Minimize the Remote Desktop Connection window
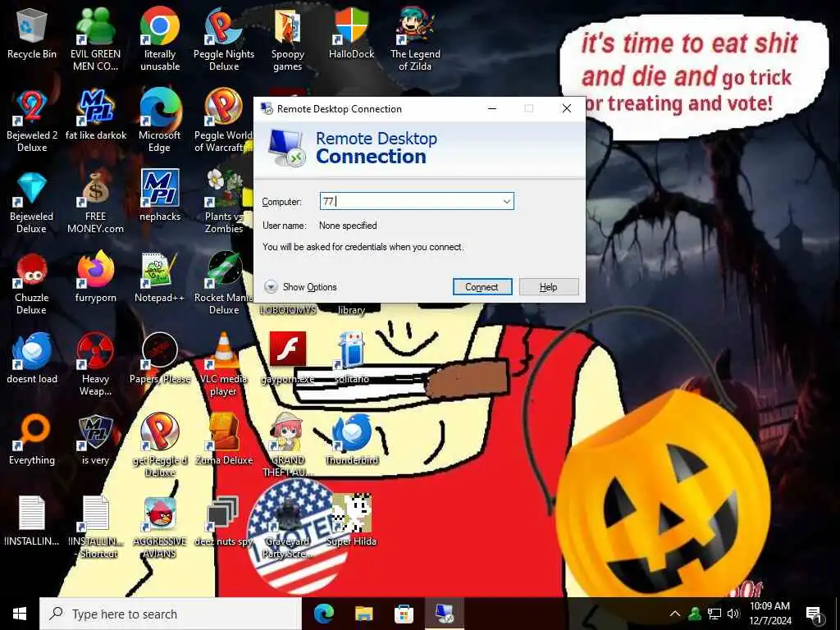 [492, 109]
